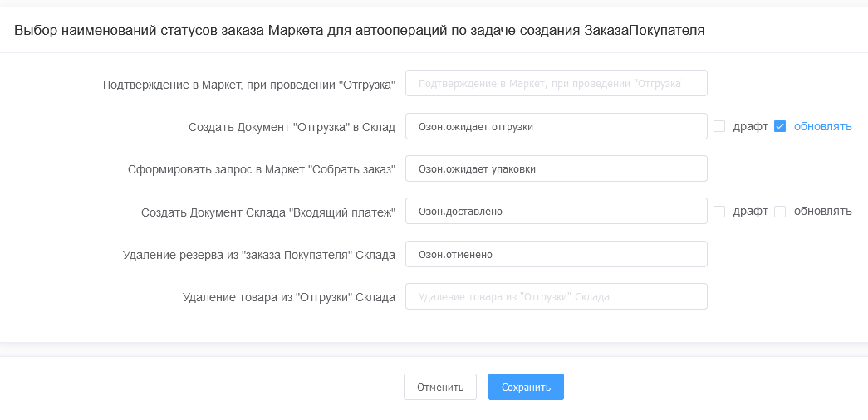Enable unchecked 'обновлять' checkbox beside 'Озон.доставлено'

780,212
